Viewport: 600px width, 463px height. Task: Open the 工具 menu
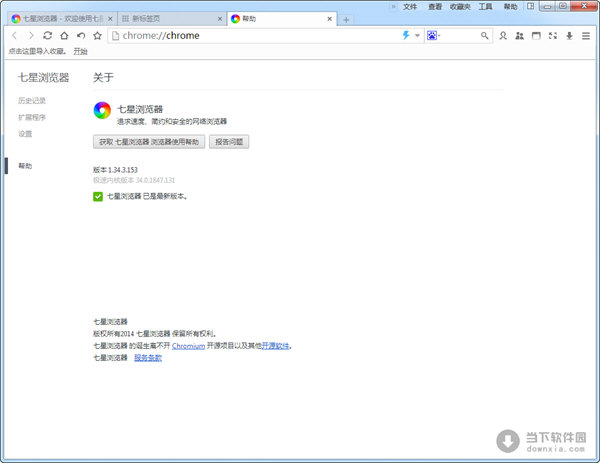tap(485, 7)
